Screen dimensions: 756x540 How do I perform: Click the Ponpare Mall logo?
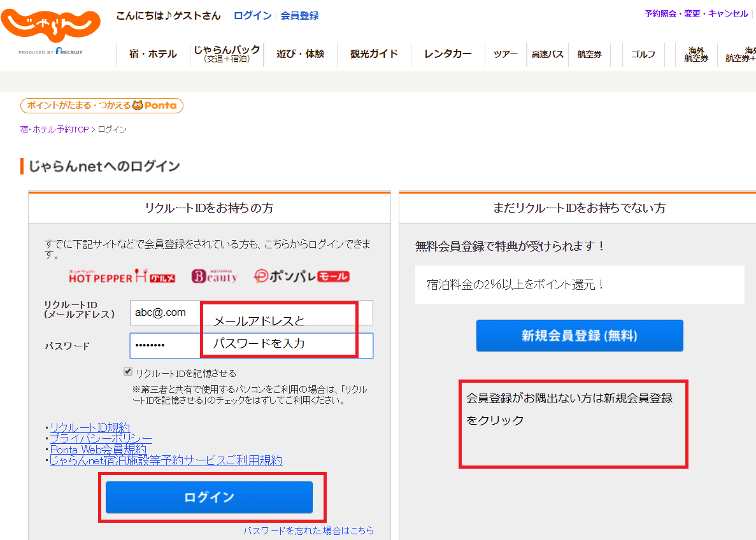[x=302, y=276]
